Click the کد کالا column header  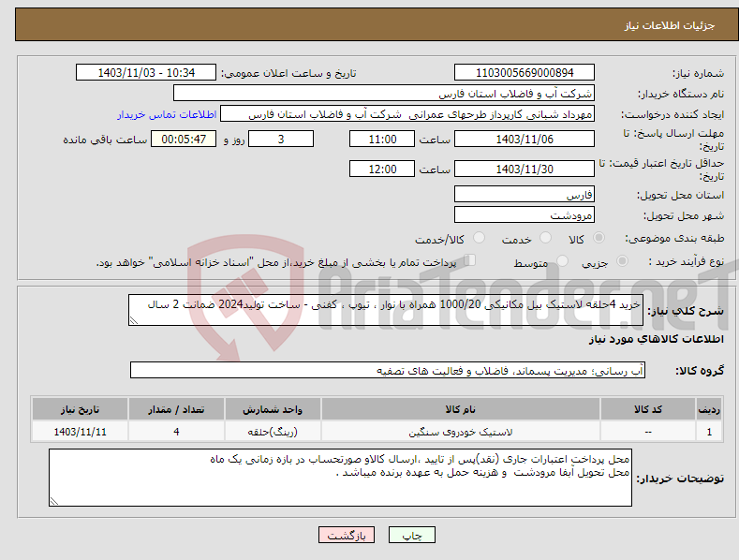click(648, 409)
